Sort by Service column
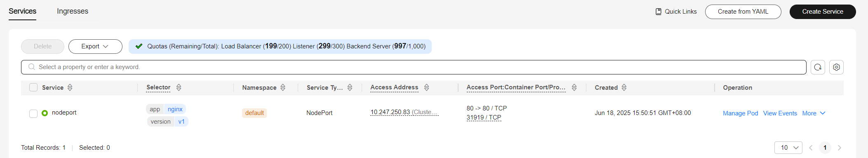This screenshot has width=868, height=158. click(70, 88)
